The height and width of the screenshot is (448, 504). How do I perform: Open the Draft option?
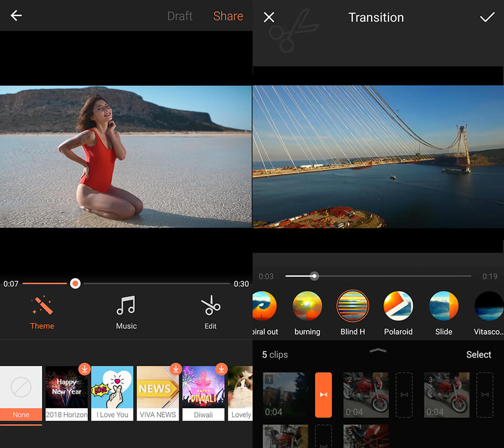180,16
